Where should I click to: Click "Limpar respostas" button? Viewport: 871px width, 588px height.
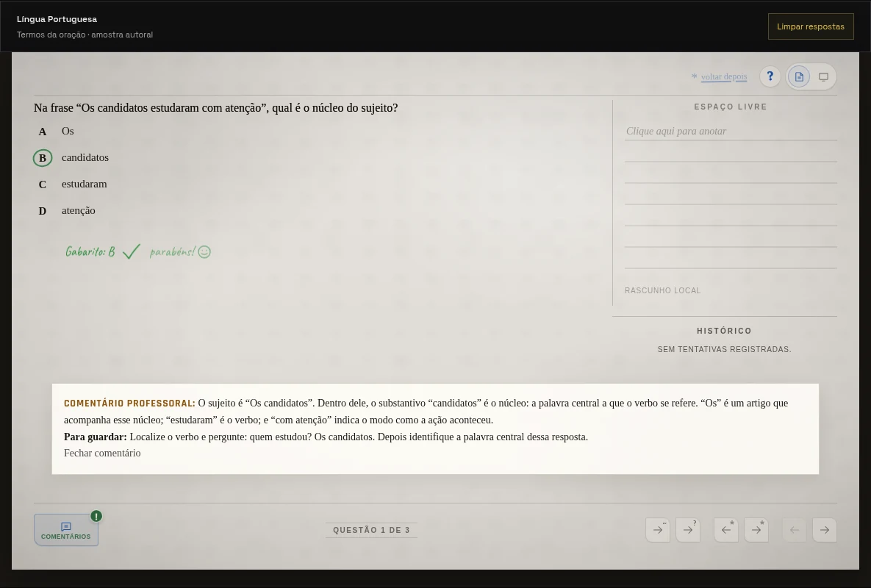point(811,26)
